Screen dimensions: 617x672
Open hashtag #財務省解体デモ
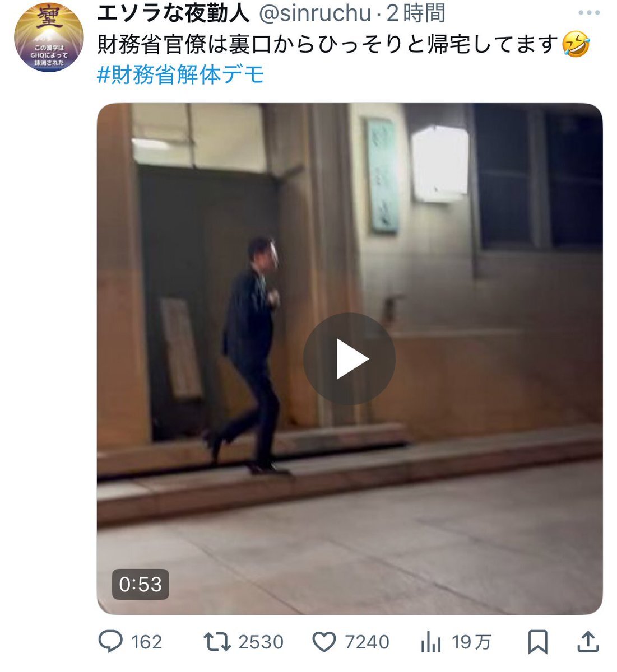click(x=180, y=74)
